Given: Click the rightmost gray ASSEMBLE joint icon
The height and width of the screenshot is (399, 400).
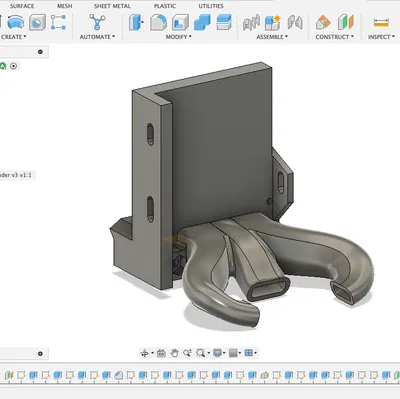Looking at the screenshot, I should 295,23.
